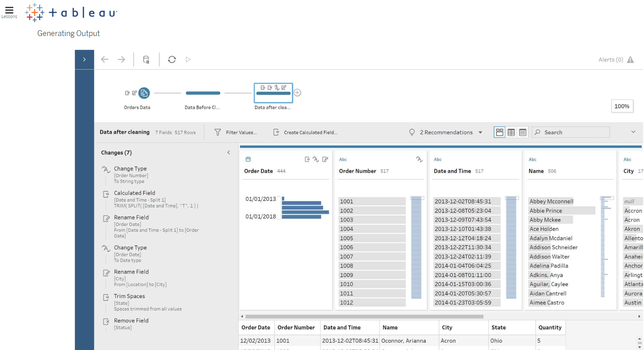
Task: Click the Filter Values button
Action: (x=236, y=132)
